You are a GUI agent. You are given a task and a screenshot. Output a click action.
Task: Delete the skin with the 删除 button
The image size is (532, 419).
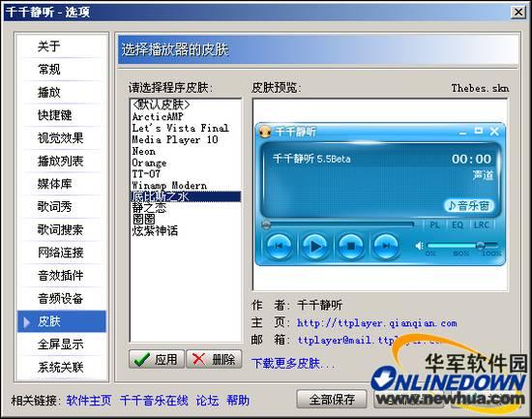[x=214, y=359]
